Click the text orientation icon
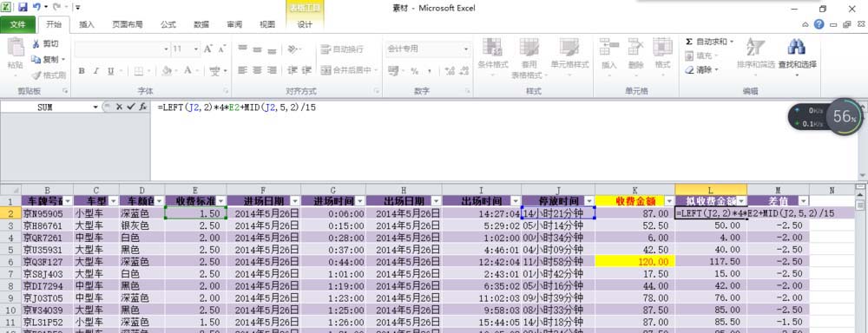Image resolution: width=868 pixels, height=333 pixels. click(x=293, y=49)
